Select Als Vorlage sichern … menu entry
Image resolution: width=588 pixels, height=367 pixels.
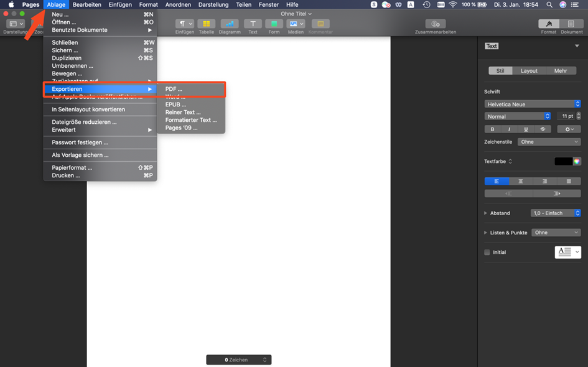[x=100, y=155]
